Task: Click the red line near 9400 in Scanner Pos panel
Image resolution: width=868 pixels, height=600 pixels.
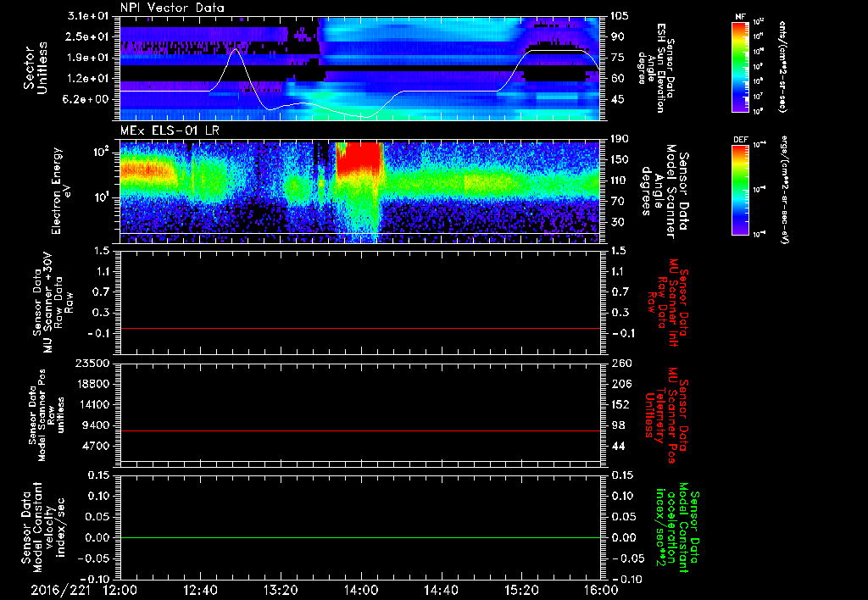Action: click(x=359, y=431)
